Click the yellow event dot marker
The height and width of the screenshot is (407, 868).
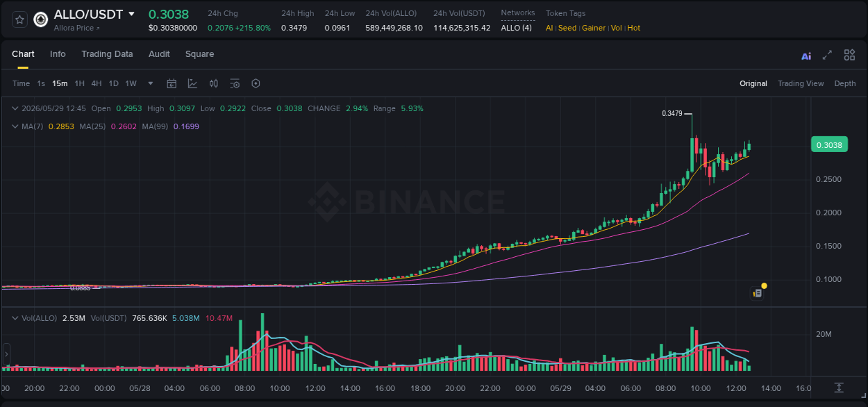[x=764, y=285]
